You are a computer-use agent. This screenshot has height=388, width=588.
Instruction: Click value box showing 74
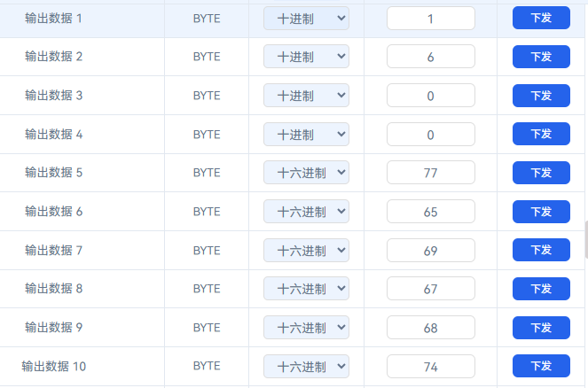431,367
